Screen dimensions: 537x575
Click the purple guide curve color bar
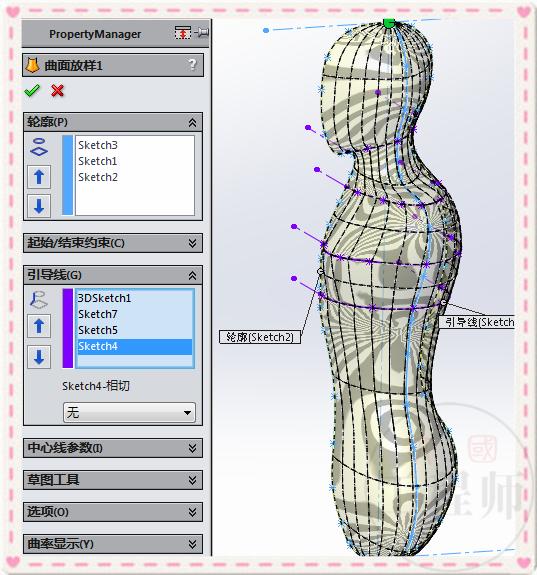pos(67,328)
